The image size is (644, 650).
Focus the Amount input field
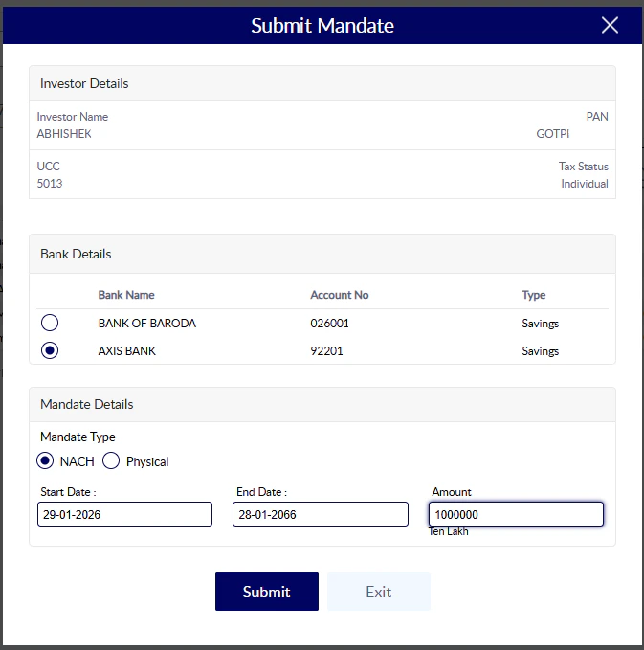pos(516,514)
